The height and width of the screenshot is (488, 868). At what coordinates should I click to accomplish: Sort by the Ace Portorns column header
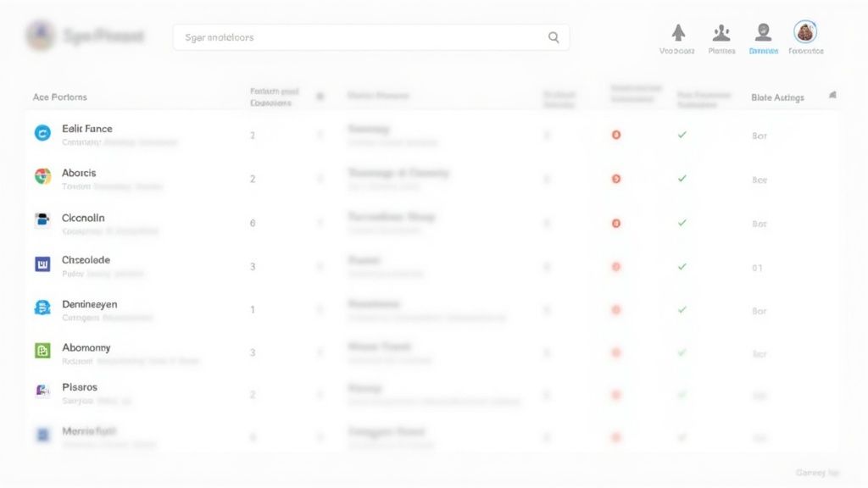[60, 97]
